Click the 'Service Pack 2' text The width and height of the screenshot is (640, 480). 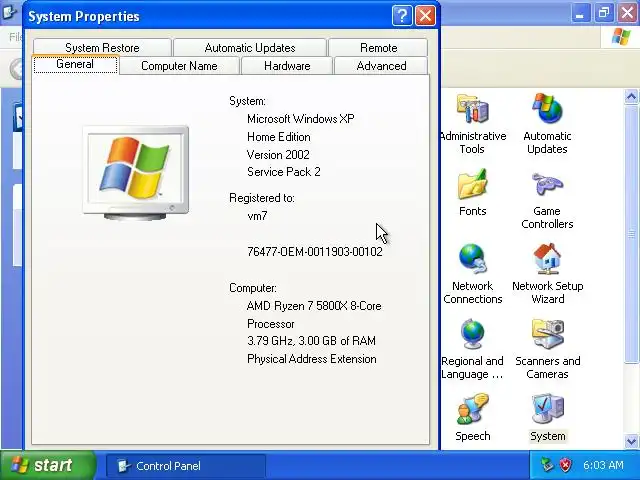click(x=284, y=172)
